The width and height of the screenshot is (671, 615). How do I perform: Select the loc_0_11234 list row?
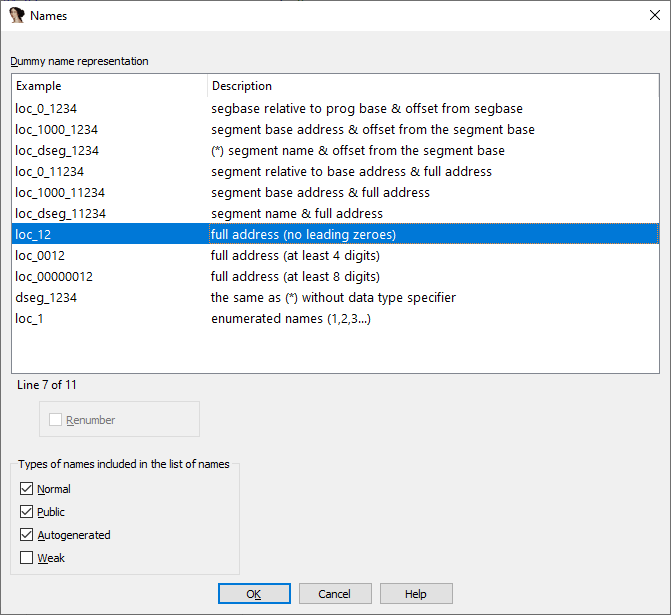click(x=335, y=171)
